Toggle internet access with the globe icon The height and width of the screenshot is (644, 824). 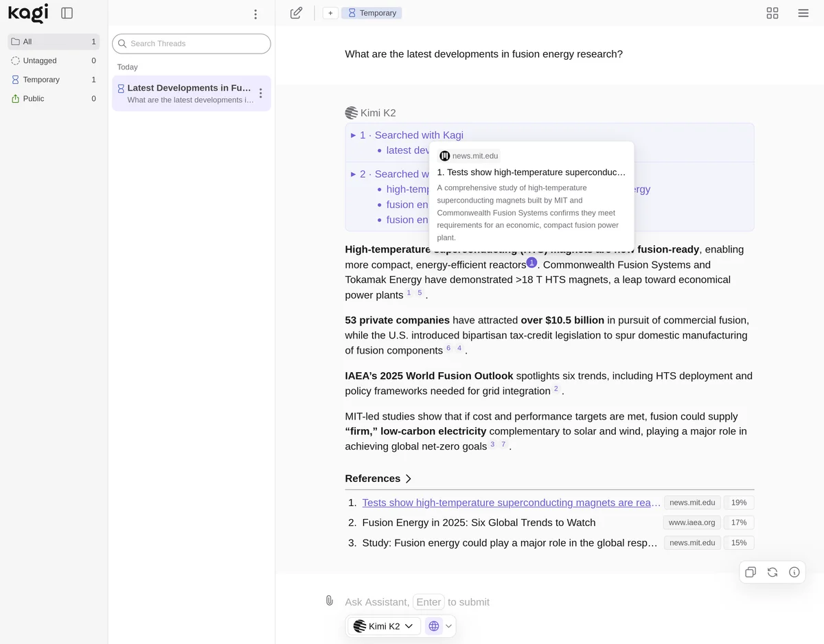pos(433,625)
